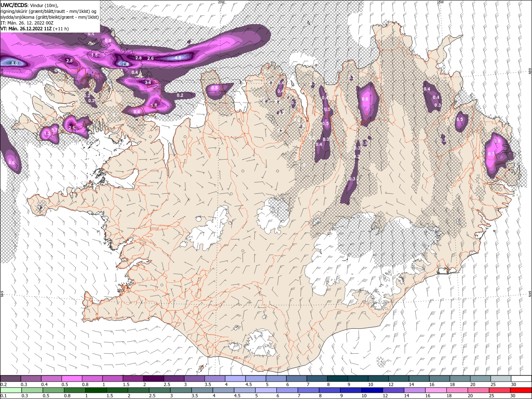Image resolution: width=532 pixels, height=399 pixels.
Task: Pick the white 30 swatch ending upper legend
Action: [x=521, y=379]
